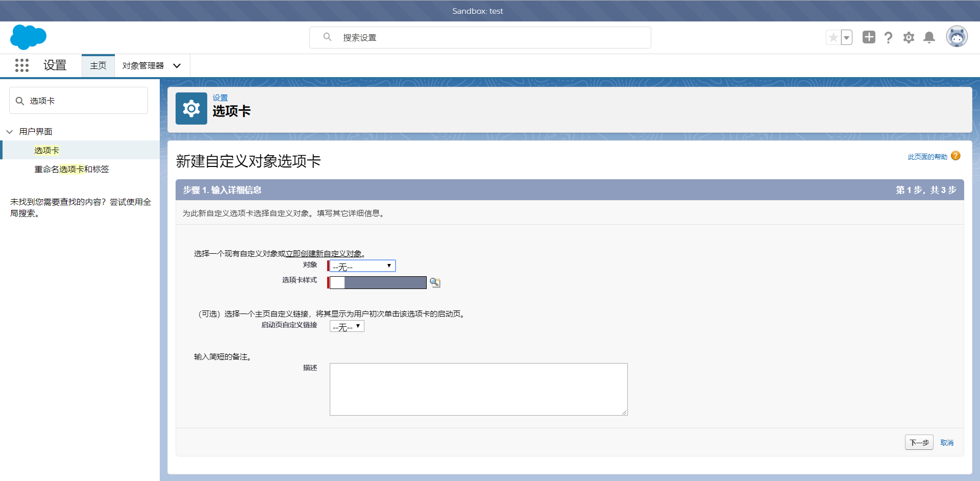This screenshot has height=481, width=980.
Task: Click the search icon in the 搜索设置 bar
Action: [x=327, y=37]
